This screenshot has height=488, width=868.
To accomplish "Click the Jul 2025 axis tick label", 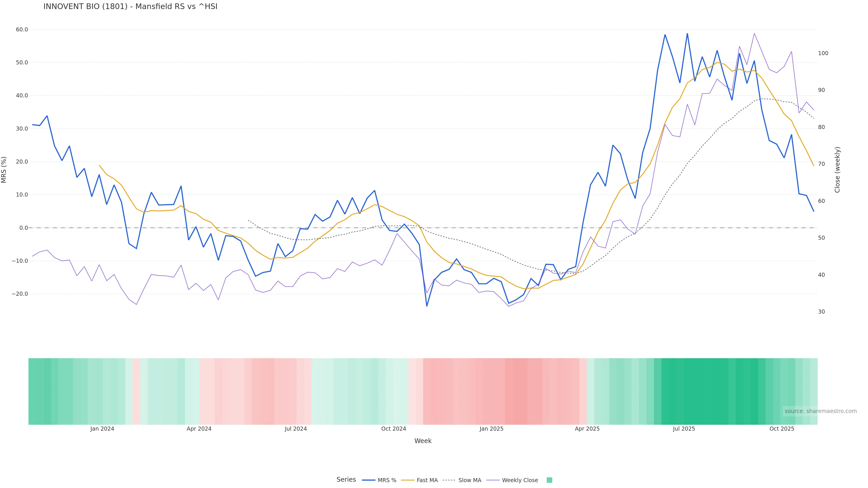I will coord(684,429).
